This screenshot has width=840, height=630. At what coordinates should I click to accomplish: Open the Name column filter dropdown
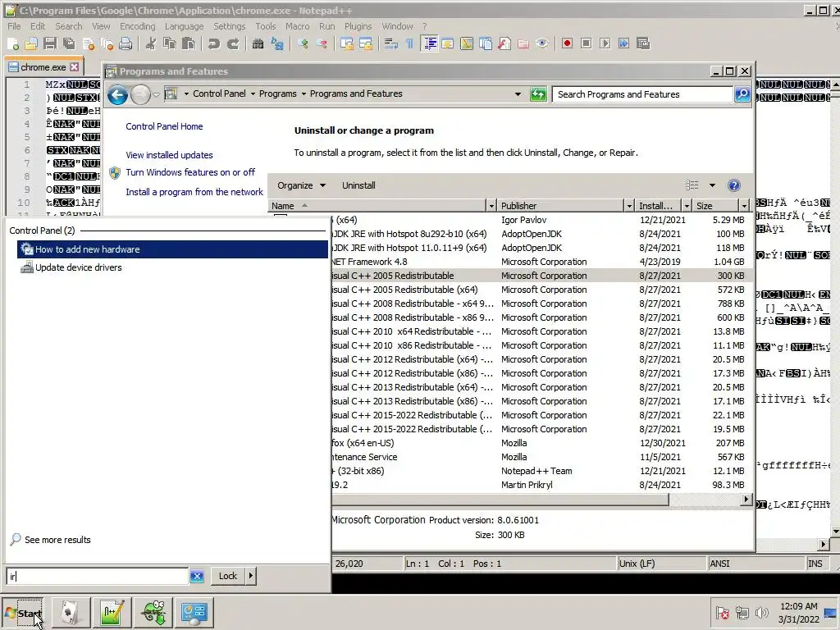pyautogui.click(x=491, y=206)
